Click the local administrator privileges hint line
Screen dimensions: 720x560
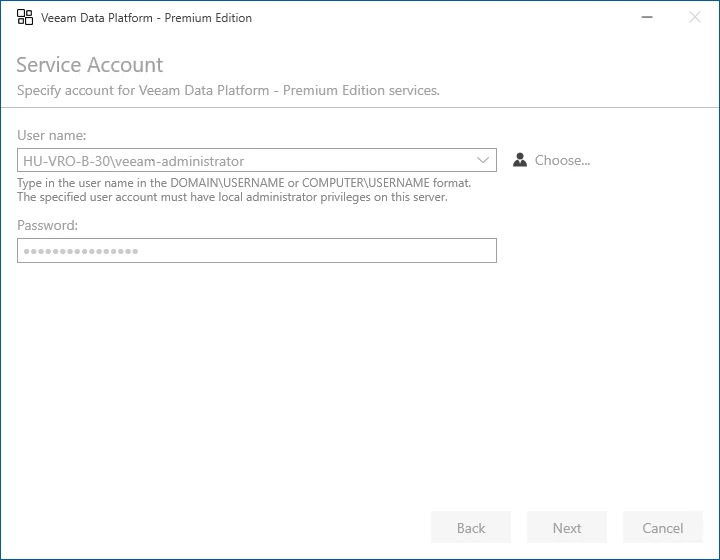232,197
